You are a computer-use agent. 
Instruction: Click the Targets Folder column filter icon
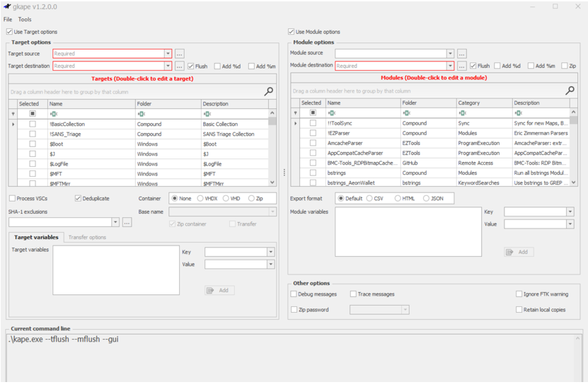142,114
